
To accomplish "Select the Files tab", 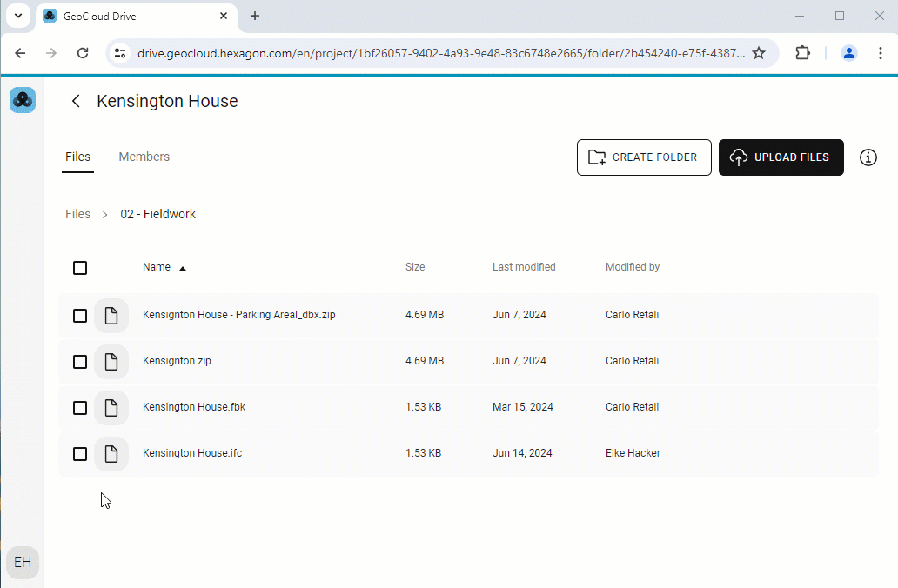I will click(x=77, y=157).
